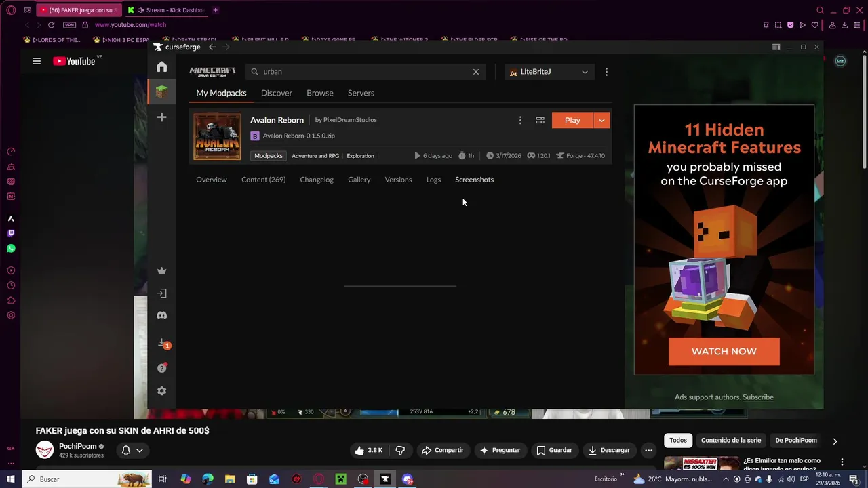Dislike the FAKER video
868x488 pixels.
(x=400, y=450)
